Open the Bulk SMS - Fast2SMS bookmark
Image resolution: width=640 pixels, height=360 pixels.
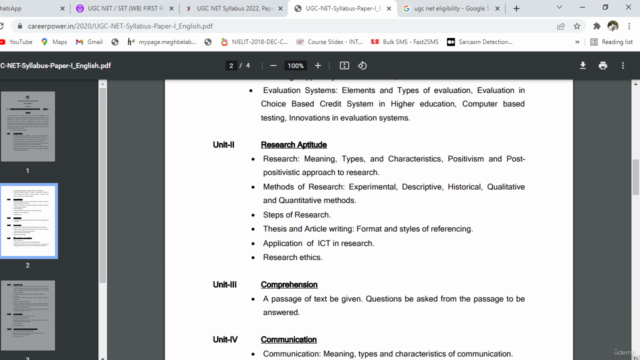coord(405,42)
